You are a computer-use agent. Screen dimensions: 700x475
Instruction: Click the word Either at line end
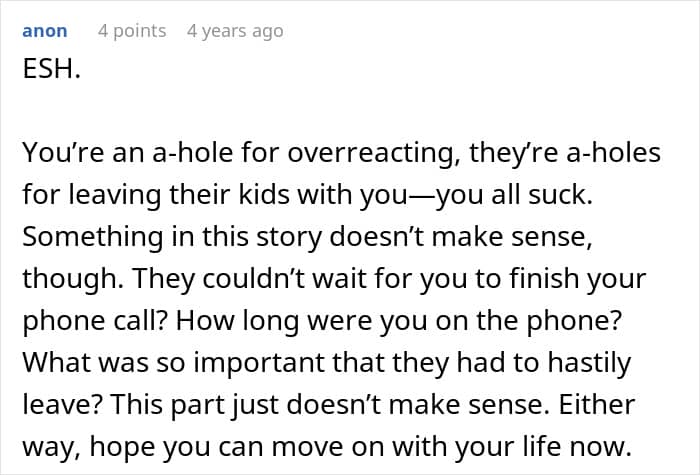597,404
